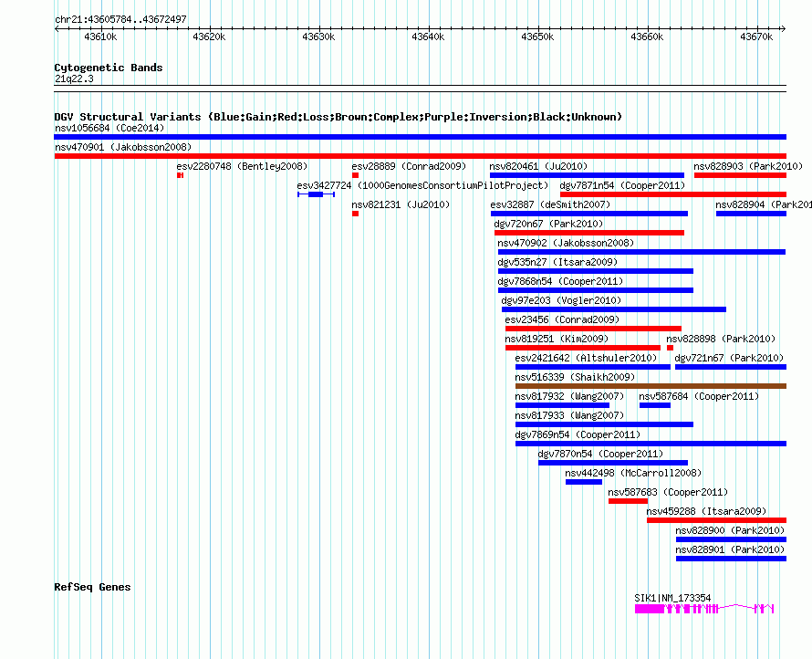This screenshot has width=812, height=659.
Task: Click the nsv587683 (Cooper2011) label
Action: [x=668, y=492]
